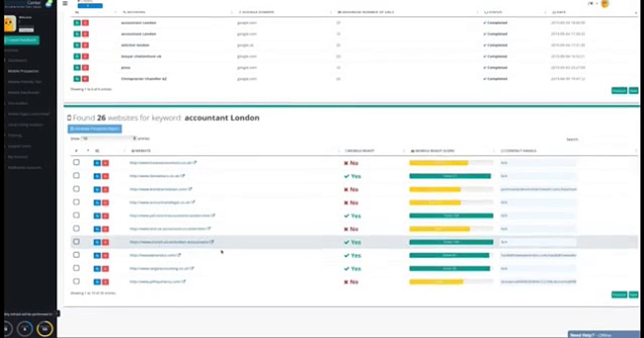This screenshot has height=338, width=644.
Task: Click Next under the websites table
Action: tap(633, 295)
